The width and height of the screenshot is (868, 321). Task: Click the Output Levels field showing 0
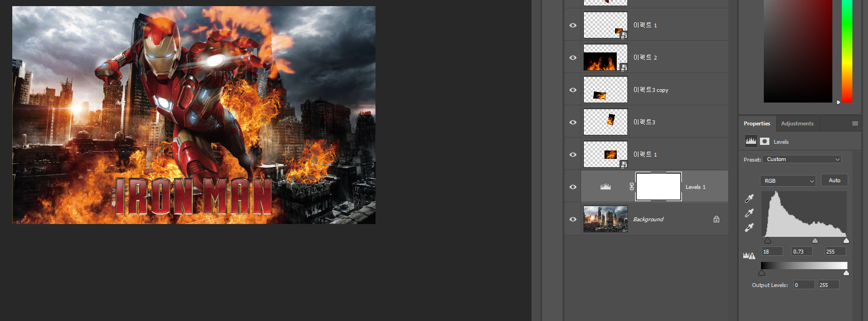[x=804, y=285]
